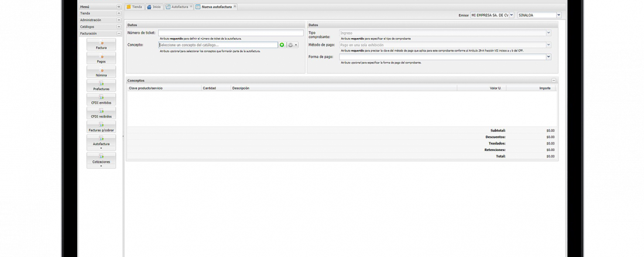Expand the Catálogos menu section
Screen dimensions: 644x257
click(119, 27)
